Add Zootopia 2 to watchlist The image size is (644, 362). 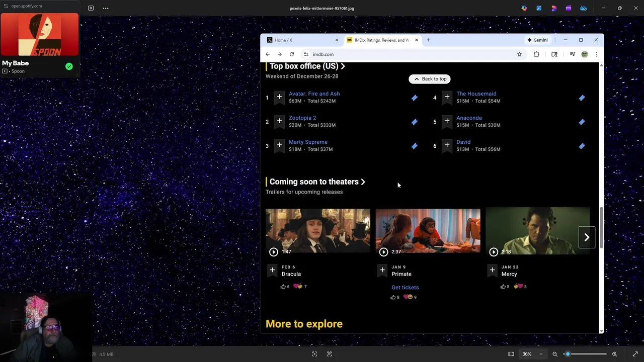tap(279, 121)
